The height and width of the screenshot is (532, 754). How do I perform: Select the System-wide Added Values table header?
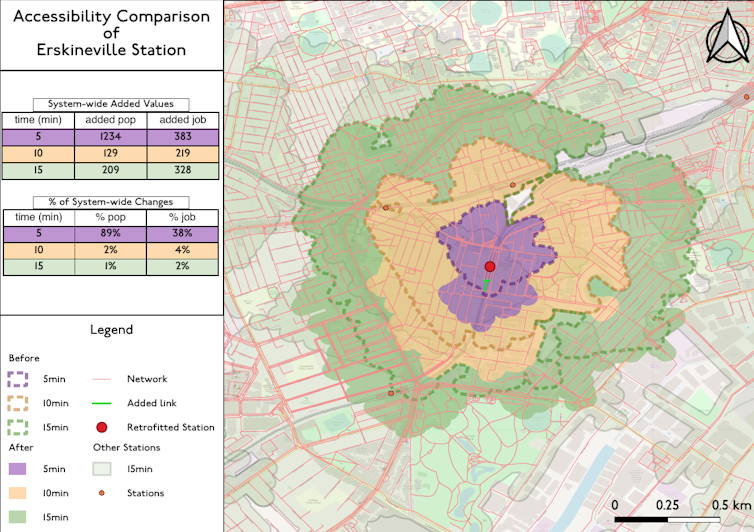(x=111, y=104)
